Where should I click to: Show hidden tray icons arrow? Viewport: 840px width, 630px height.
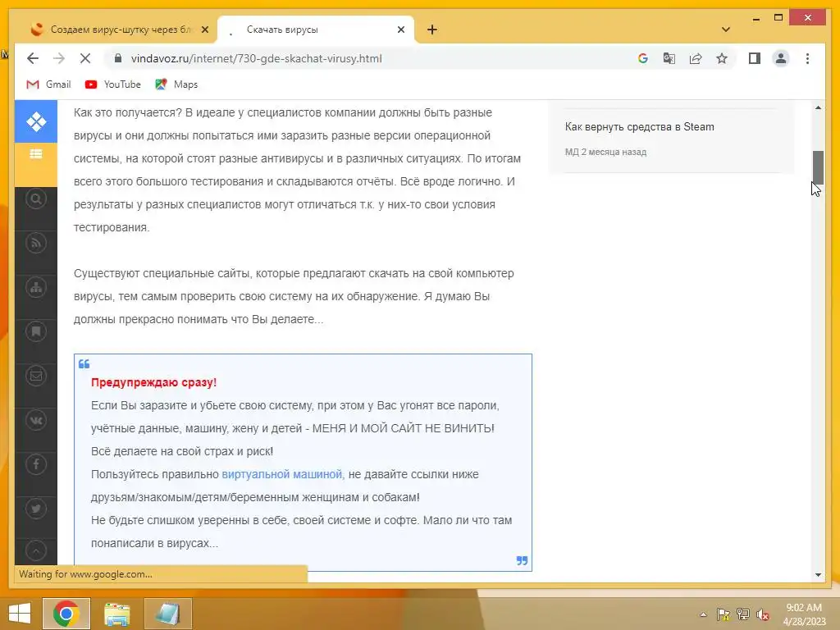click(x=703, y=614)
